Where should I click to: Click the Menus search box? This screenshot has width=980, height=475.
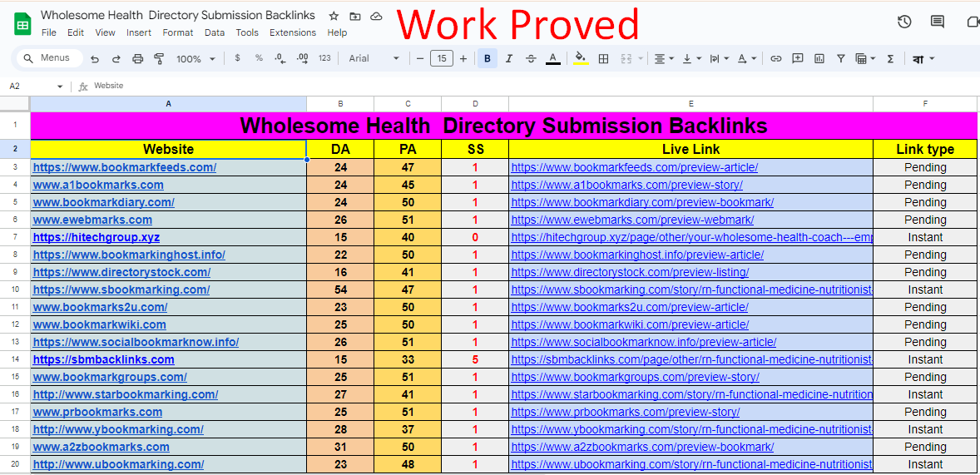[x=50, y=58]
